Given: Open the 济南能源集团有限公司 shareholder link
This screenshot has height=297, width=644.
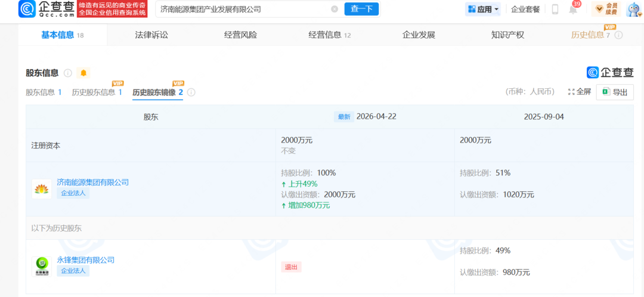Looking at the screenshot, I should click(x=93, y=182).
